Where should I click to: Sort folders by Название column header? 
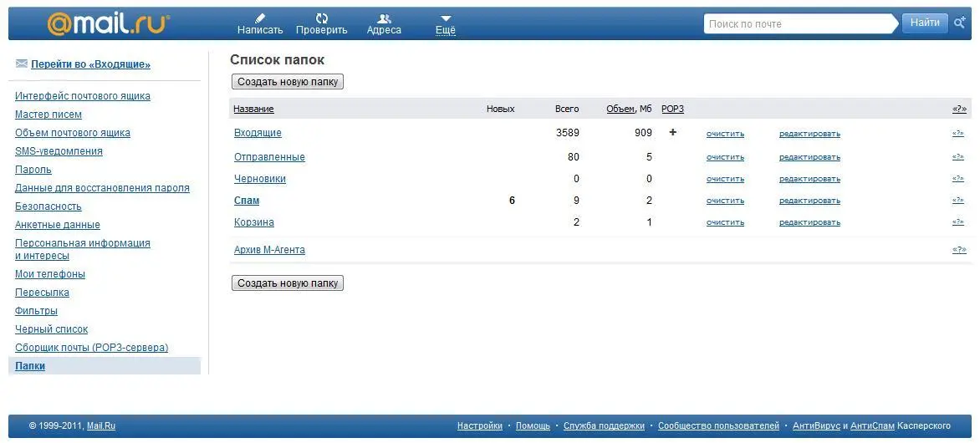coord(253,109)
